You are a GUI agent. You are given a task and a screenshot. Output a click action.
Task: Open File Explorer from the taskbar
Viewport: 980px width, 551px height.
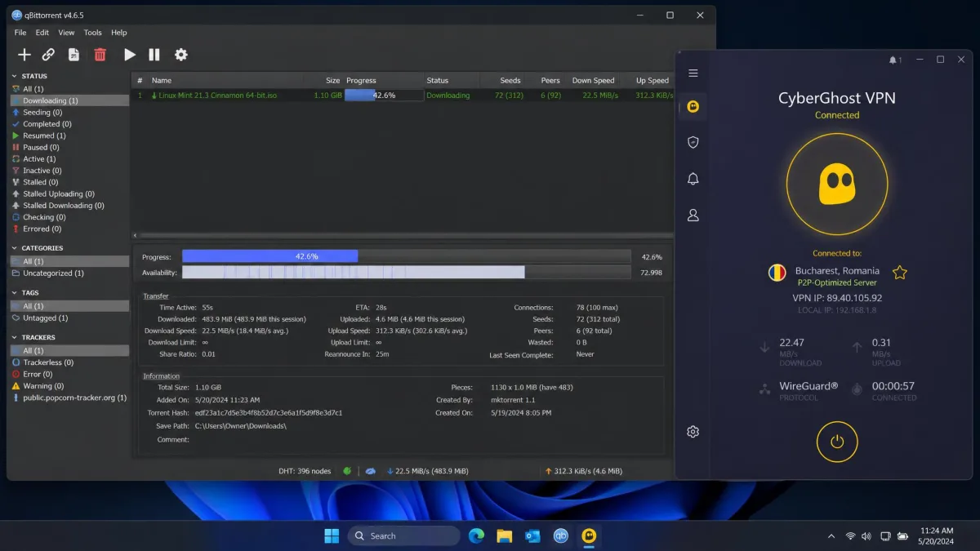tap(504, 535)
